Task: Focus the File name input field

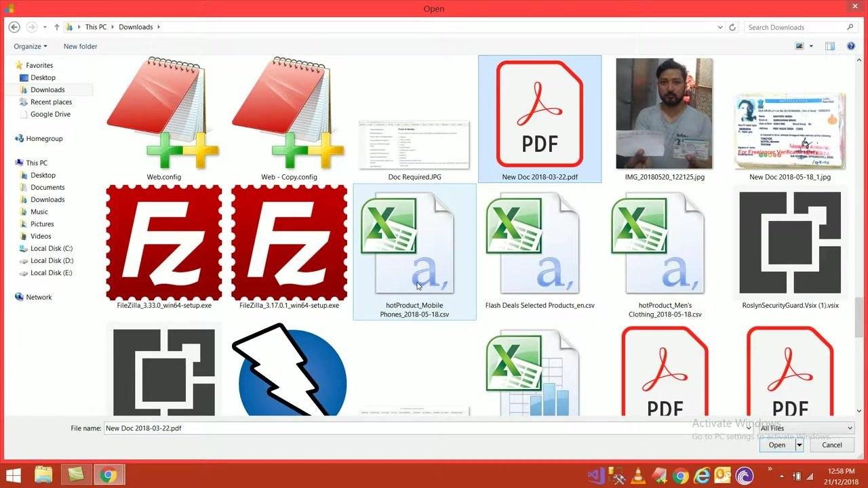Action: [429, 428]
